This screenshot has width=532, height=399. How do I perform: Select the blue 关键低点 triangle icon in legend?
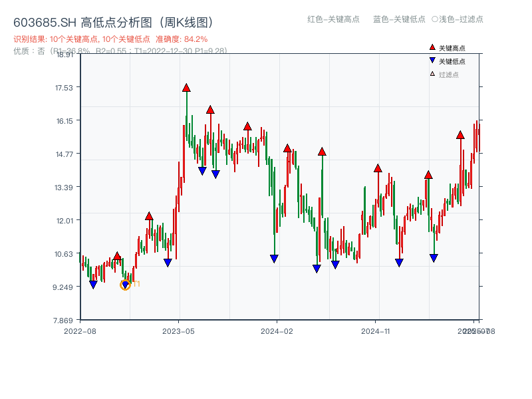pos(433,60)
